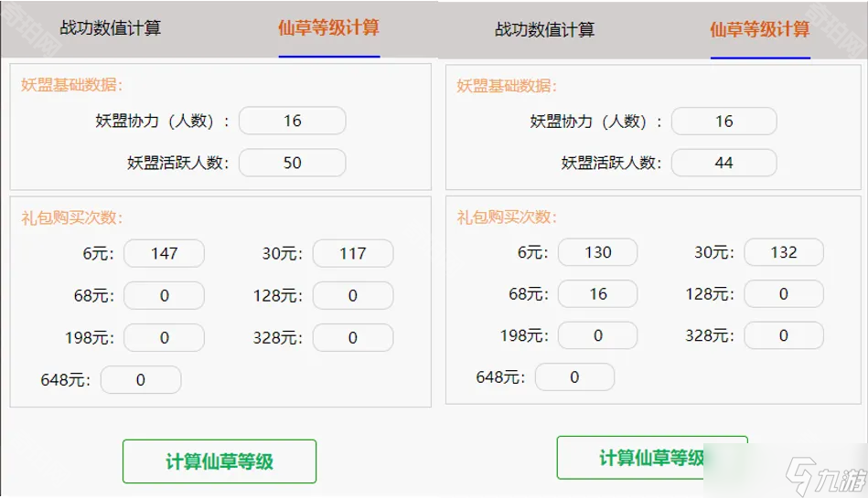Click 328元 field in left panel
This screenshot has width=868, height=498.
(x=353, y=337)
